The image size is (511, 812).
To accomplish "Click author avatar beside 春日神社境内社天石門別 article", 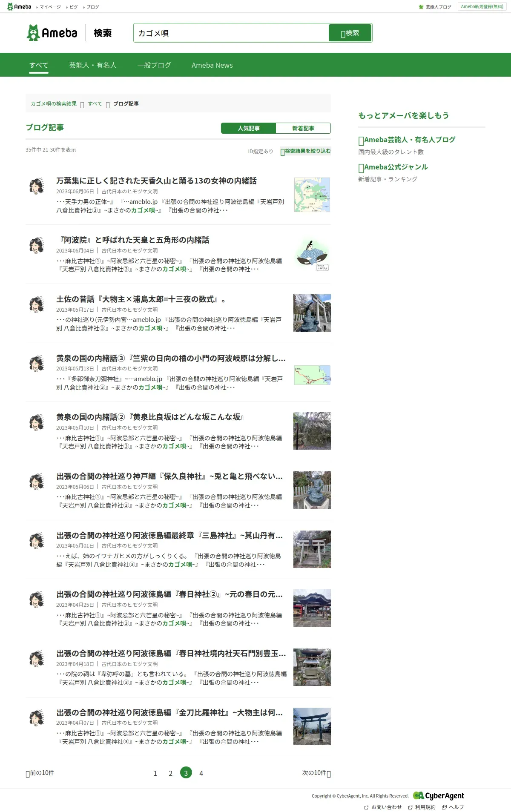I will point(37,659).
